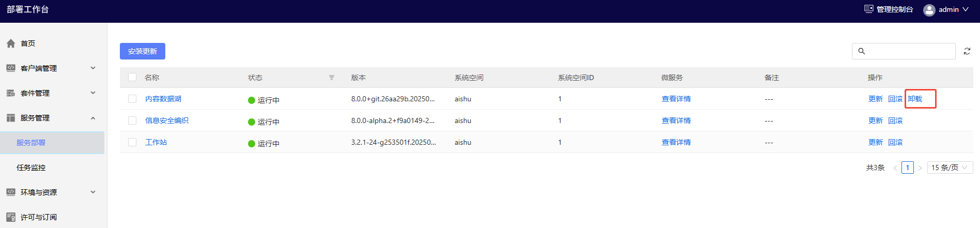Click the admin user avatar icon
The image size is (980, 228).
click(929, 10)
